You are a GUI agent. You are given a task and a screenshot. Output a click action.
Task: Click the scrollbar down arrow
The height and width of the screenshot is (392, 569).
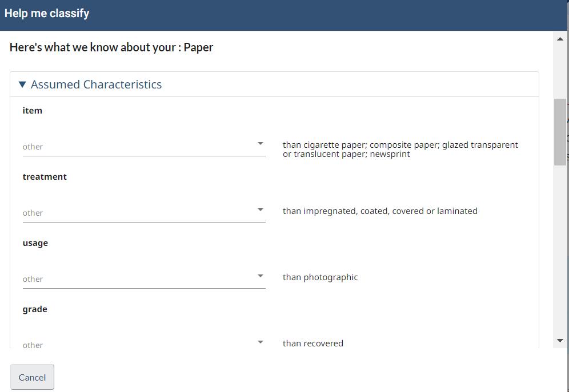tap(560, 341)
